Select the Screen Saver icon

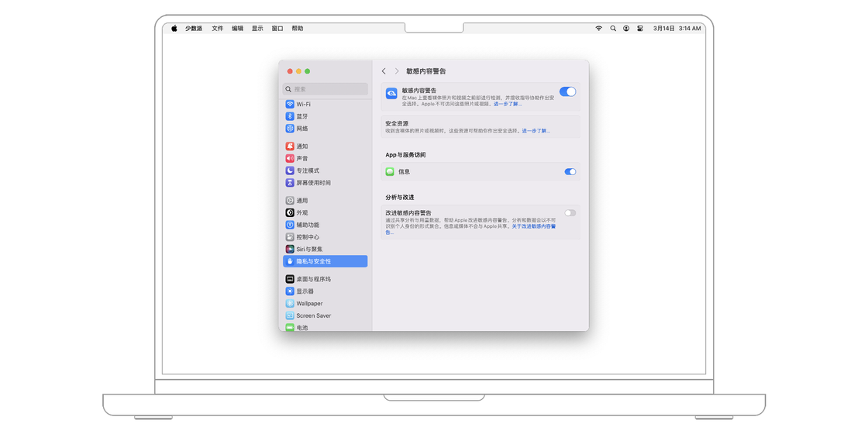pos(290,315)
